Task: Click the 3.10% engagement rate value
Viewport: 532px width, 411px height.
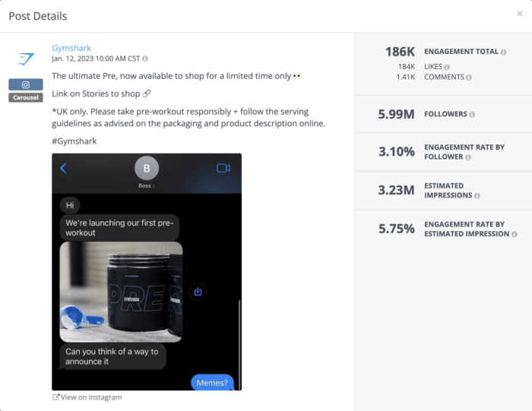Action: point(397,152)
